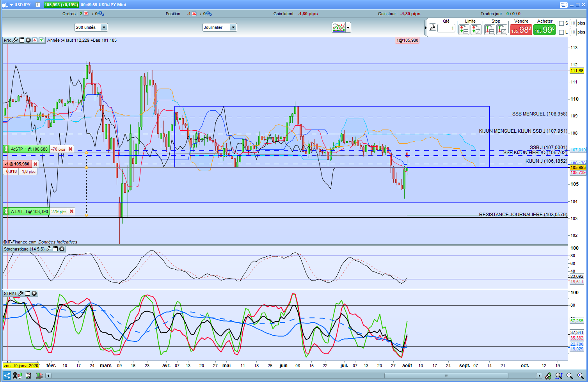Remove the Stochastique indicator panel

62,249
